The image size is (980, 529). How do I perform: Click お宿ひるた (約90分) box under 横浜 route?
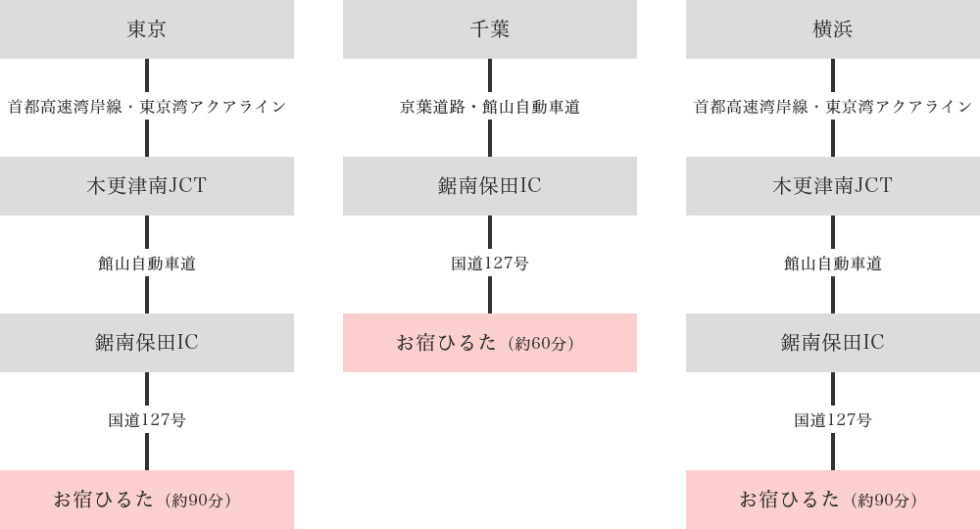[x=832, y=500]
